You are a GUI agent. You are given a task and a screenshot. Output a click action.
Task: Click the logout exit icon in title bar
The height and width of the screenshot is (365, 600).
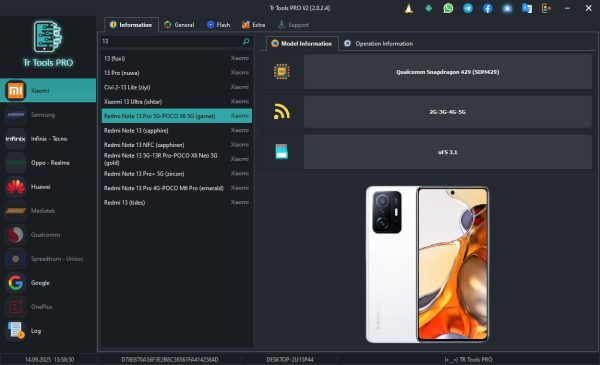tap(546, 8)
